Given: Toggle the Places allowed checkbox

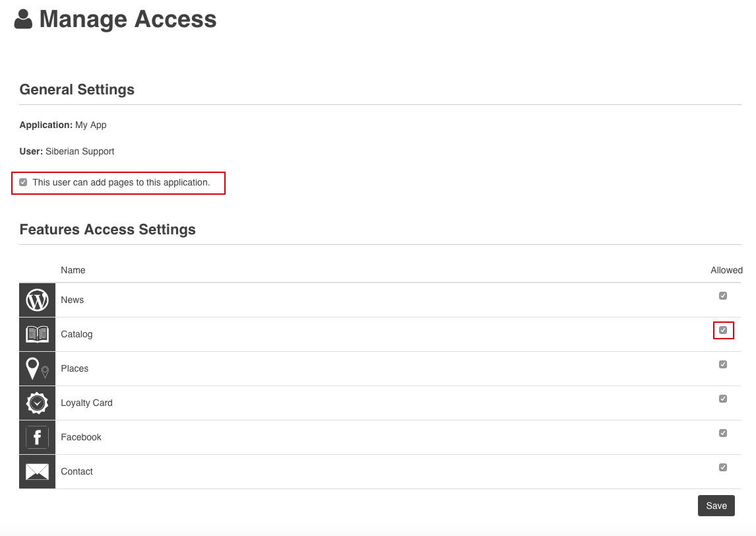Looking at the screenshot, I should (x=723, y=364).
